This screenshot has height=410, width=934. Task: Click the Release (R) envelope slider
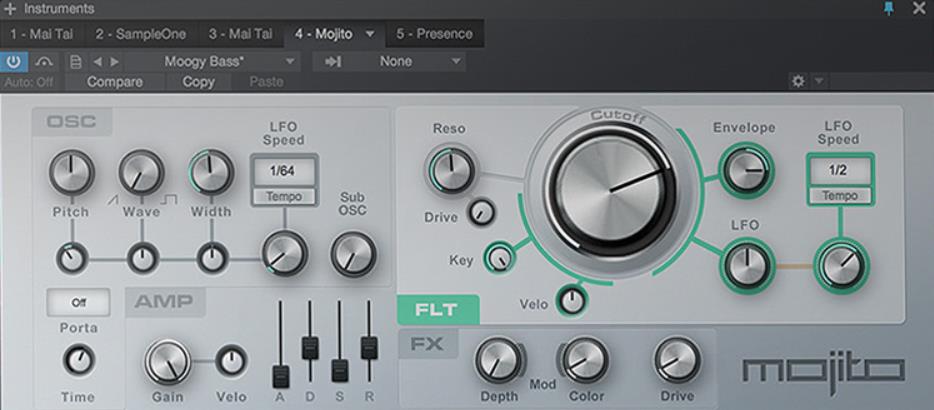369,348
